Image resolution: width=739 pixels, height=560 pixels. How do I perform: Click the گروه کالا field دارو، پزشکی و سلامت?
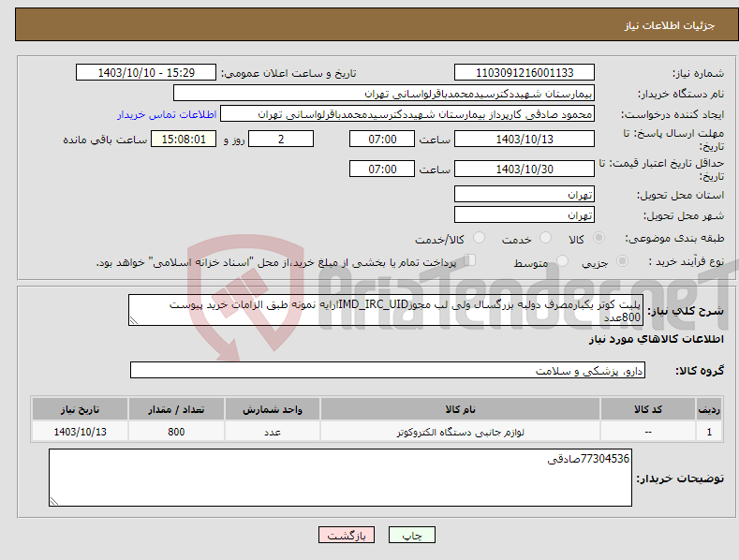tap(388, 371)
